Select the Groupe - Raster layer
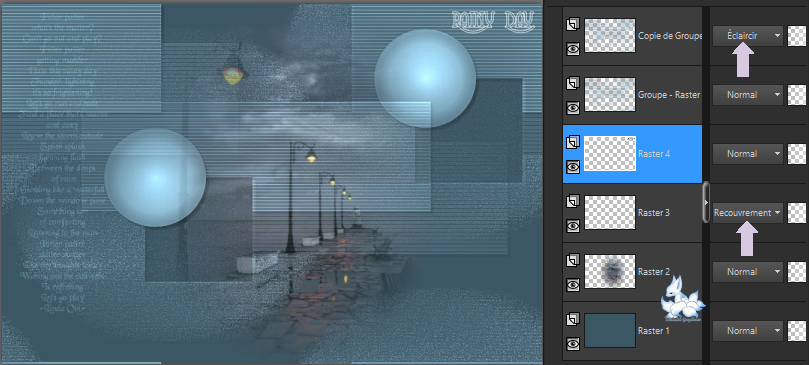Image resolution: width=809 pixels, height=365 pixels. (633, 95)
